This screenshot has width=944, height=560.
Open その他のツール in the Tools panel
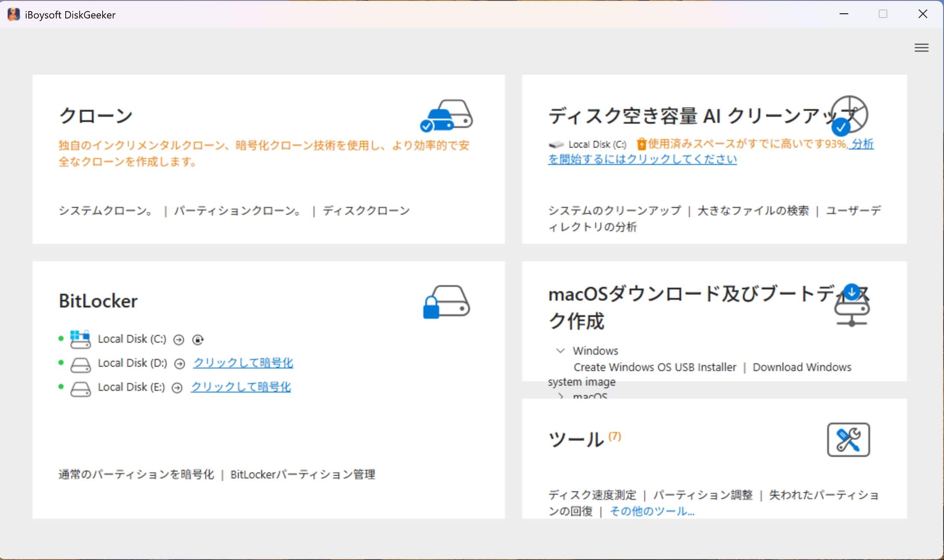click(652, 511)
